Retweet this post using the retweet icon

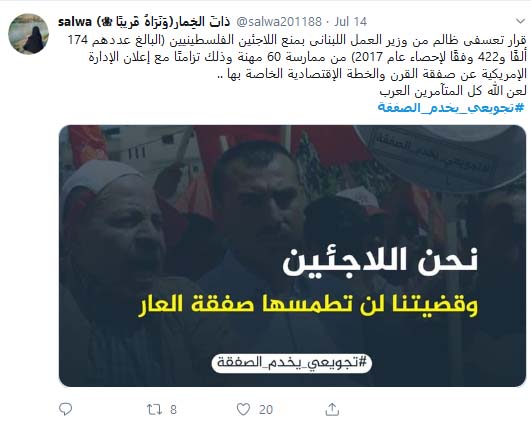point(154,409)
